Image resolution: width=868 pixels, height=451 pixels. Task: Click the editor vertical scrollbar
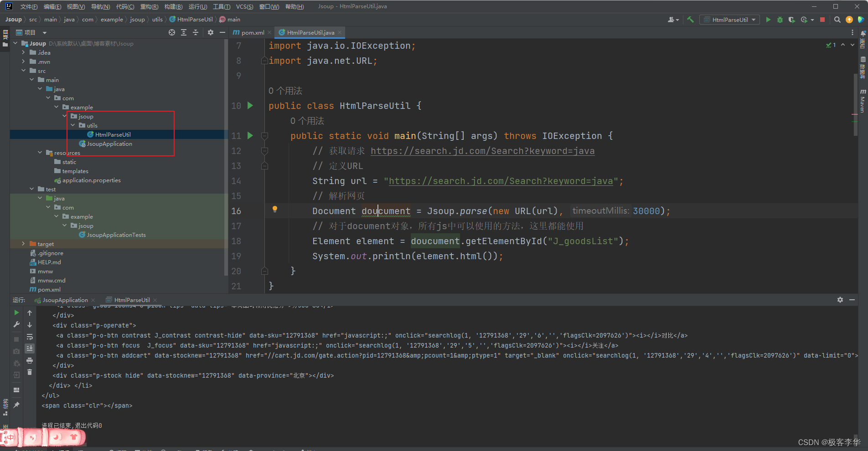click(x=855, y=105)
